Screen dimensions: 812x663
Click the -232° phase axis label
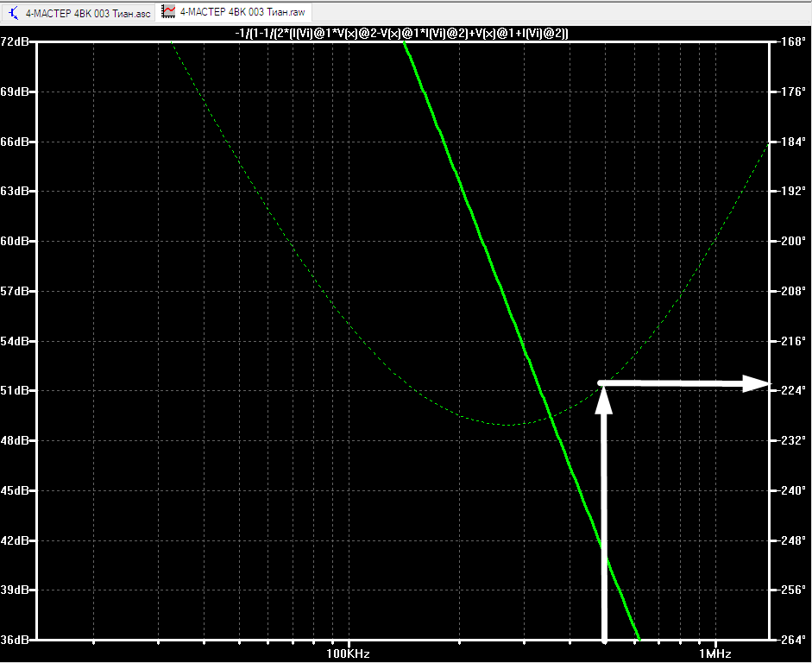(792, 440)
